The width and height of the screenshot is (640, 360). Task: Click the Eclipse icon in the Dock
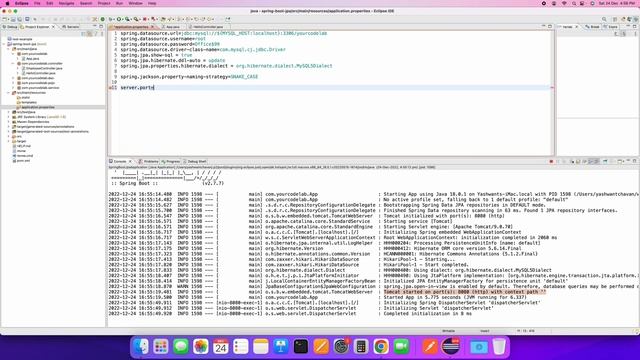click(x=451, y=347)
